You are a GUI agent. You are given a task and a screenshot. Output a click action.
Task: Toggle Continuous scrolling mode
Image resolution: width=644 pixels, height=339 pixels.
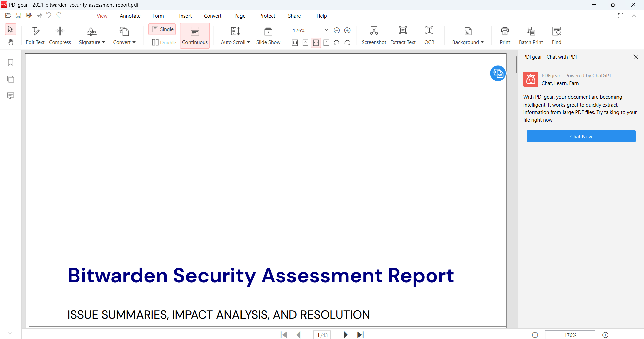[195, 35]
